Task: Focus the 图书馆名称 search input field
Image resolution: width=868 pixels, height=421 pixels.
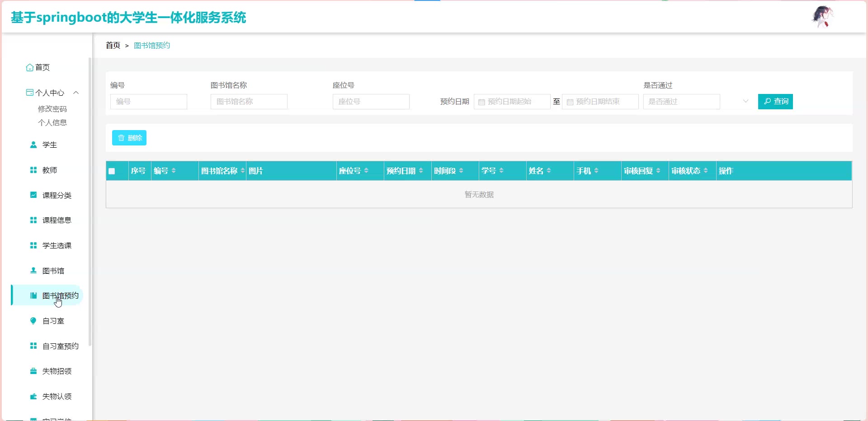Action: pos(249,102)
